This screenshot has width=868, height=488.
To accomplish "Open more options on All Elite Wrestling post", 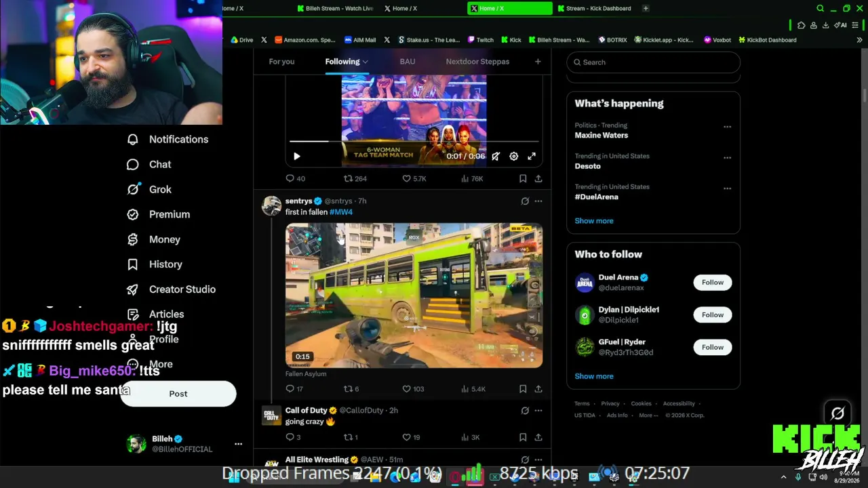I will point(538,460).
